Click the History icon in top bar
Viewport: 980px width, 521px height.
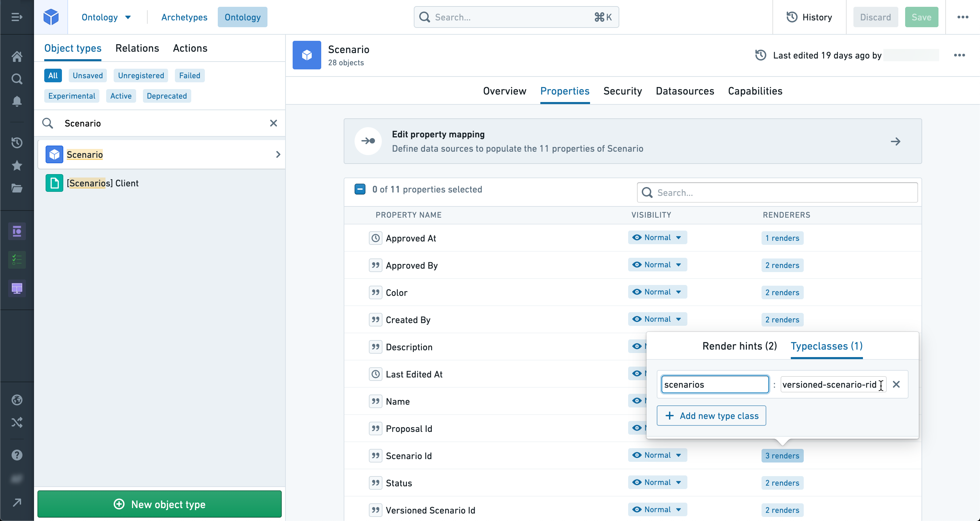pos(791,17)
